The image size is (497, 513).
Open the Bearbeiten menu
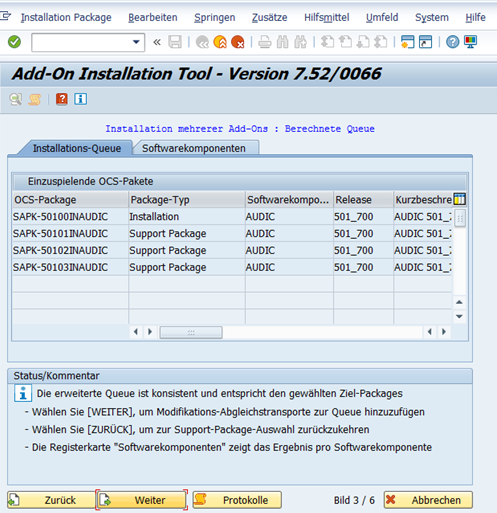(153, 17)
